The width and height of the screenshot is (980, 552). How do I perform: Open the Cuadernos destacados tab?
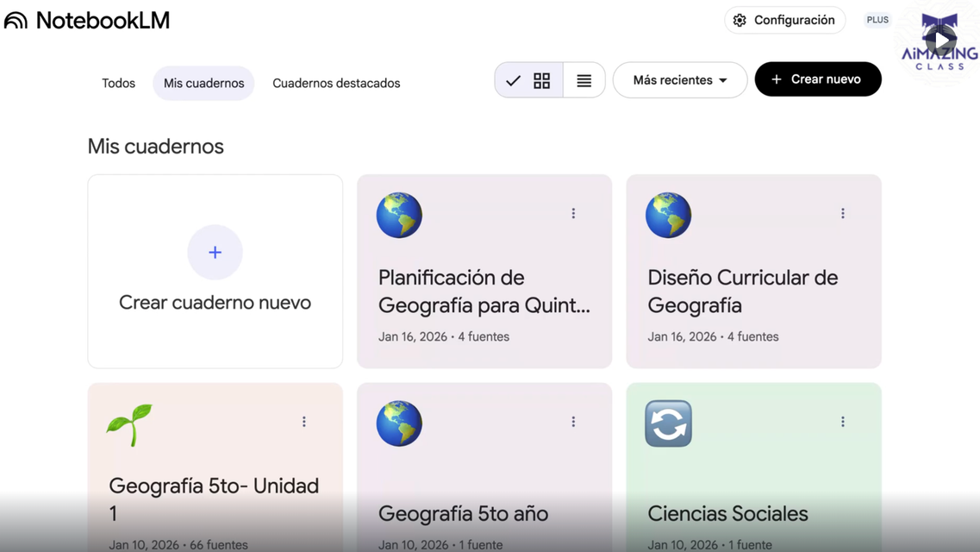tap(336, 84)
